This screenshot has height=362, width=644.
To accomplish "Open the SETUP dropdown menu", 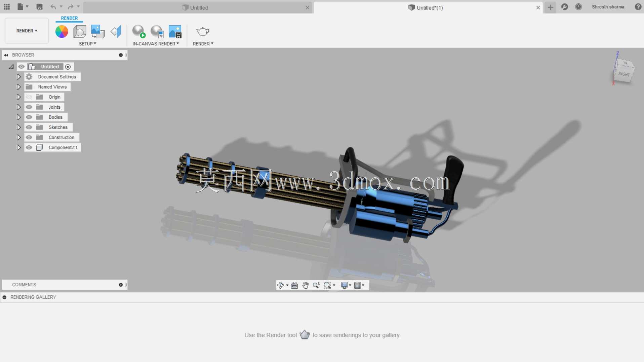I will 87,44.
